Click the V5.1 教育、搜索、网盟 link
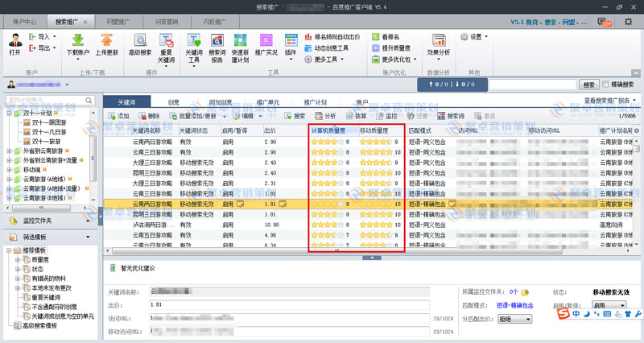644x343 pixels. (x=549, y=23)
